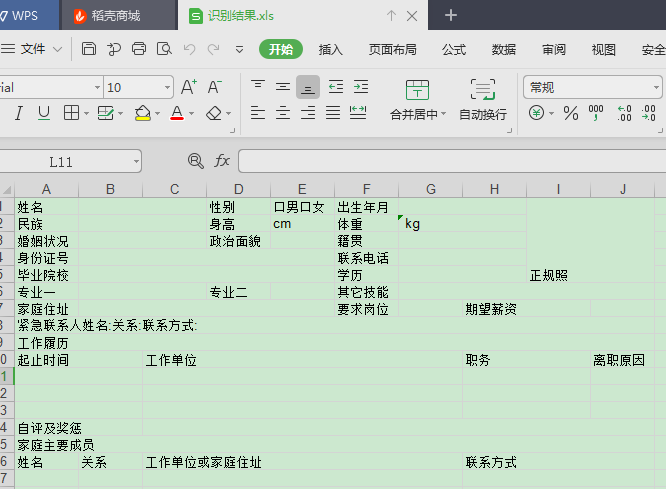
Task: Align text to vertical middle
Action: point(283,87)
